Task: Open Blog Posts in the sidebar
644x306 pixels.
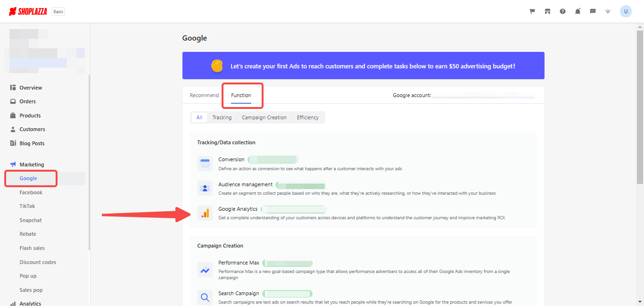Action: click(32, 143)
